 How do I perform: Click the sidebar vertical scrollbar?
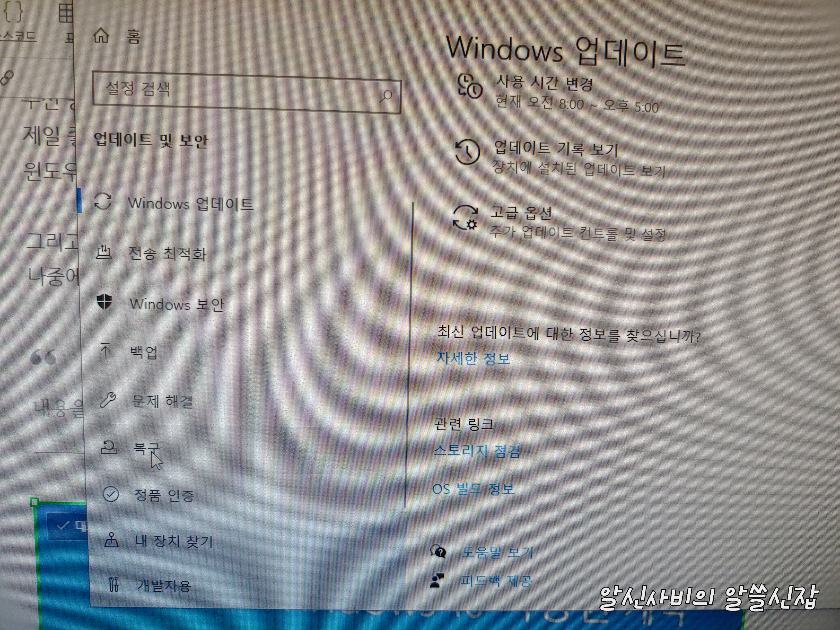click(x=409, y=355)
